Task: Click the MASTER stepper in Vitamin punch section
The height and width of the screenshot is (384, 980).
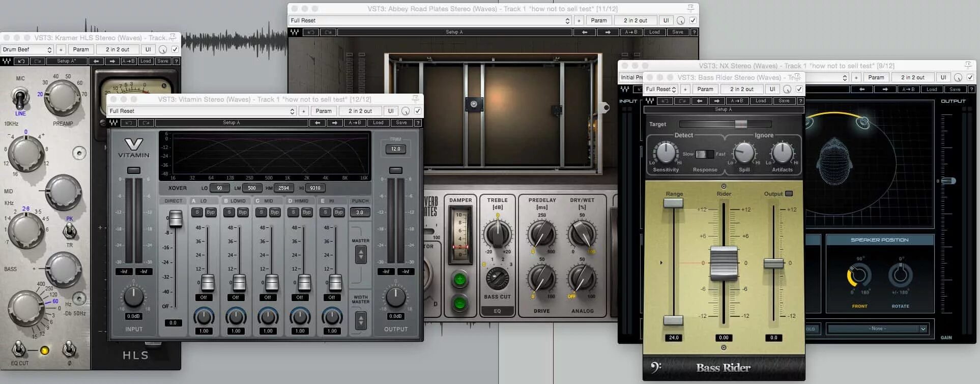Action: click(x=361, y=254)
